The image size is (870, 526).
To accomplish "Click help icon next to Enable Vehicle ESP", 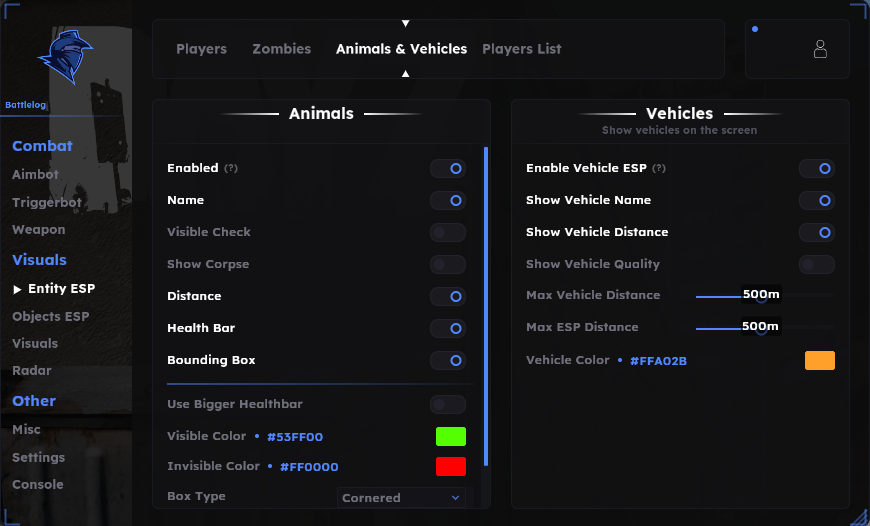I will (659, 168).
